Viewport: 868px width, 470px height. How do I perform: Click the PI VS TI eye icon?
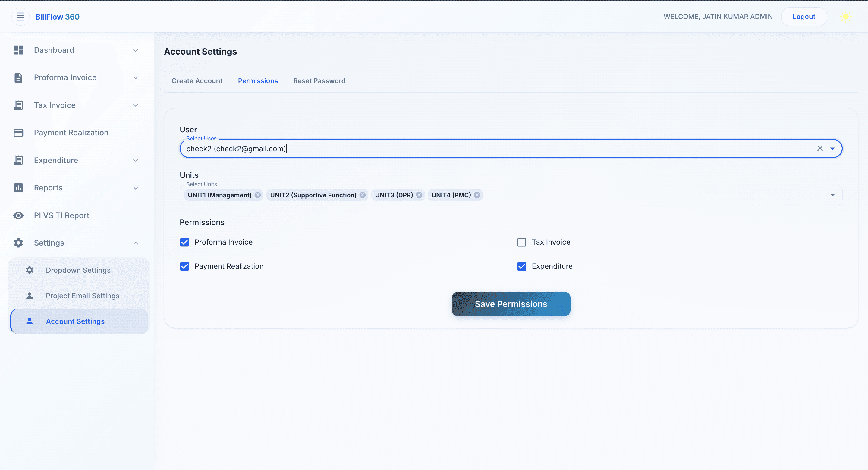click(18, 215)
